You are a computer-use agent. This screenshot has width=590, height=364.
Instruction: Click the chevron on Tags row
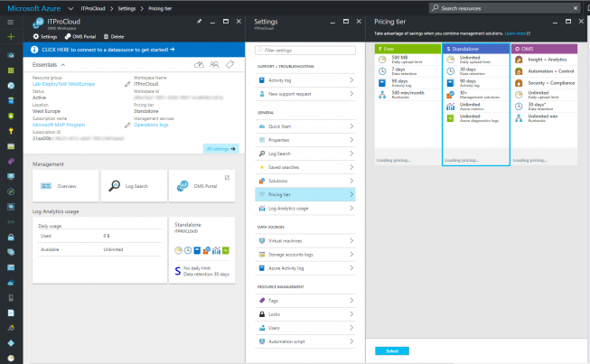(351, 301)
